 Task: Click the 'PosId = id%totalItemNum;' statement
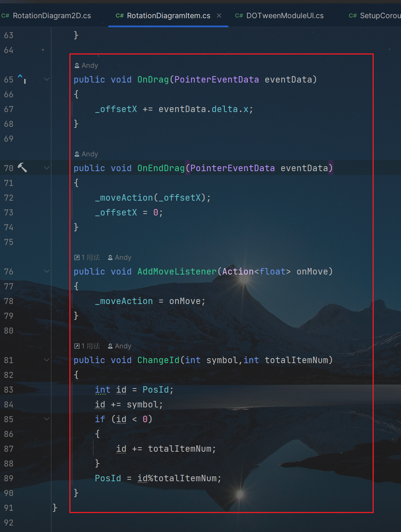pos(158,478)
